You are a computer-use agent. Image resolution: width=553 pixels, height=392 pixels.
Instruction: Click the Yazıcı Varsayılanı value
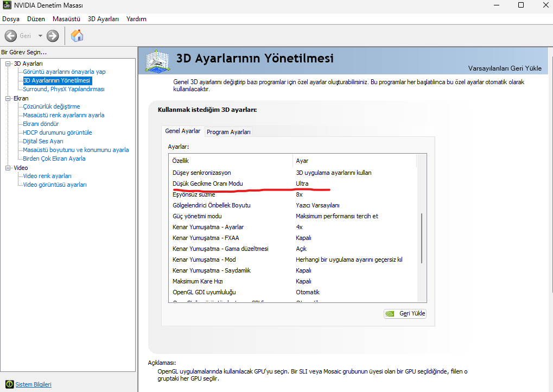point(318,205)
